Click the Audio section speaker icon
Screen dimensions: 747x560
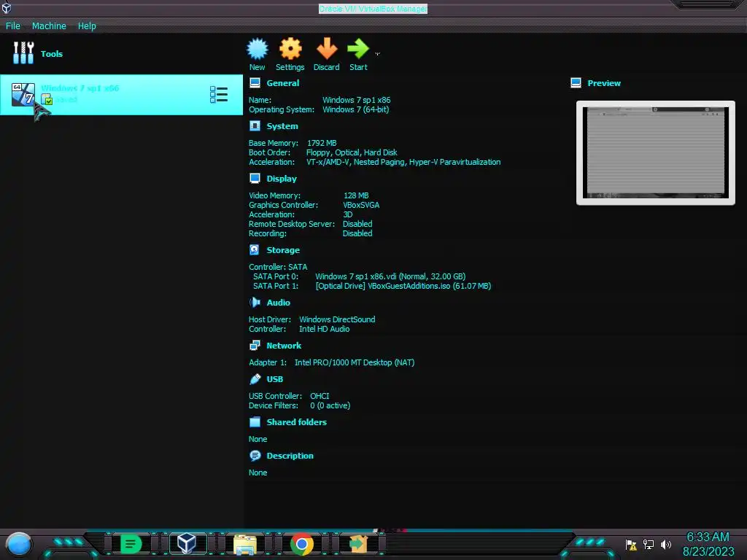[x=255, y=303]
